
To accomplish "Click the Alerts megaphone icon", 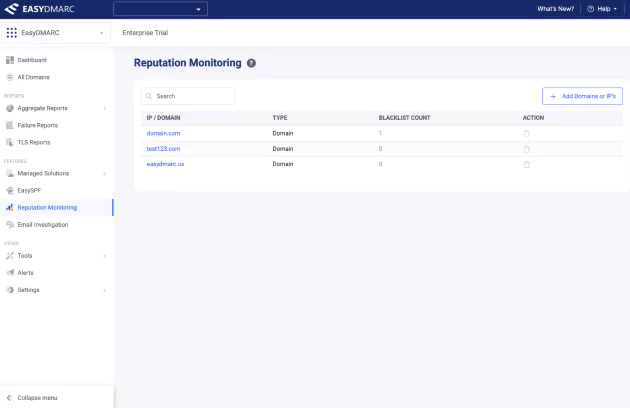I will click(10, 273).
